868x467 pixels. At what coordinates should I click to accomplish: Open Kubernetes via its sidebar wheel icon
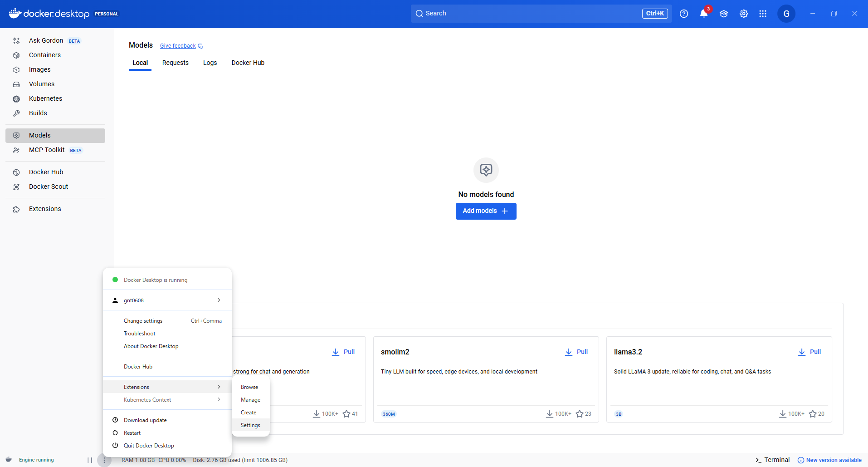16,99
